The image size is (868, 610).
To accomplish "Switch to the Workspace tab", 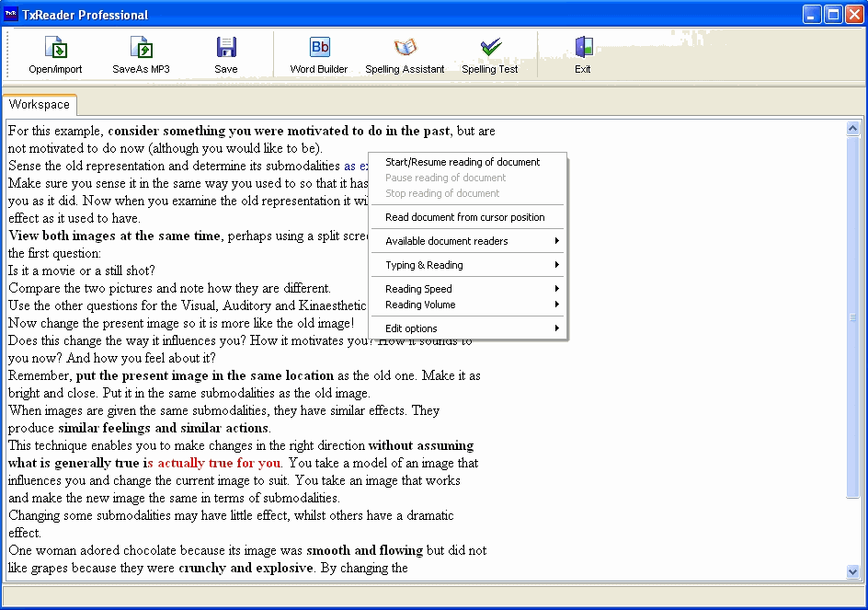I will [x=40, y=105].
